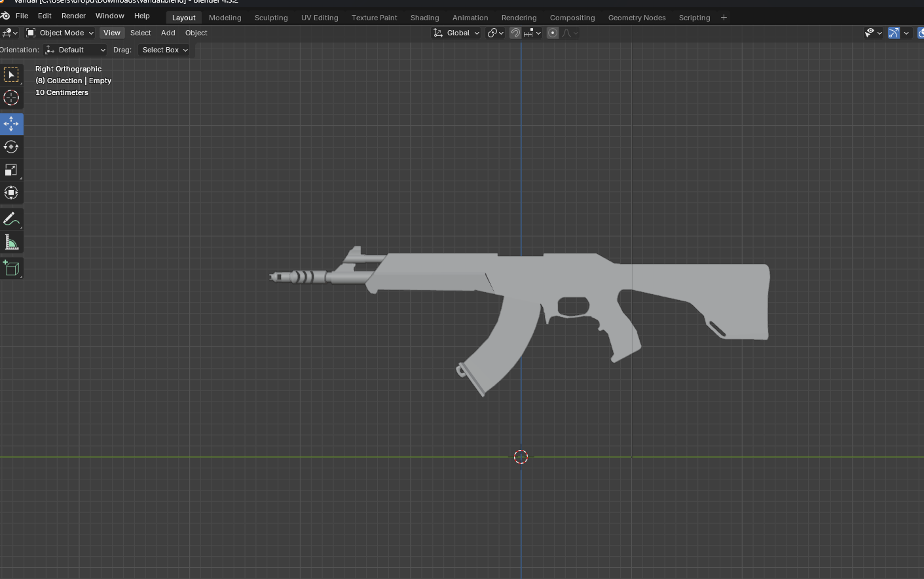Open the viewport Add menu
Viewport: 924px width, 579px height.
pyautogui.click(x=168, y=33)
